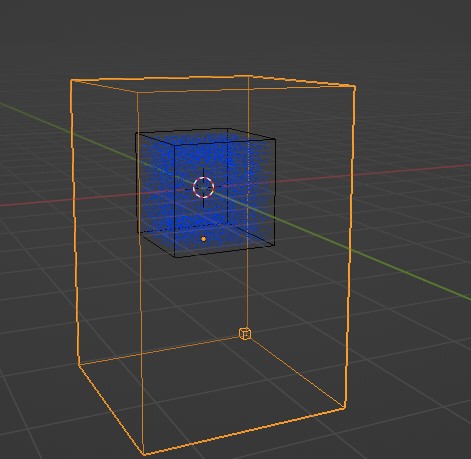Click the inner cube front vertical edge
Screen dimensions: 471x459
175,201
